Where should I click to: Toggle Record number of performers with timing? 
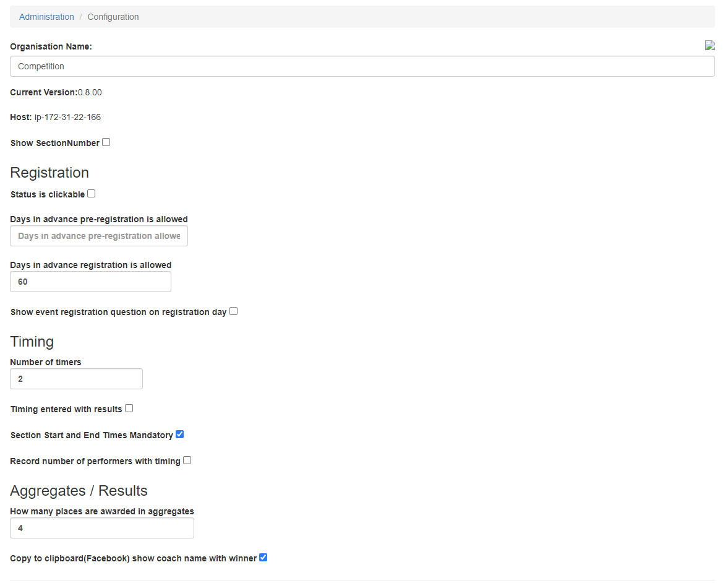coord(187,460)
